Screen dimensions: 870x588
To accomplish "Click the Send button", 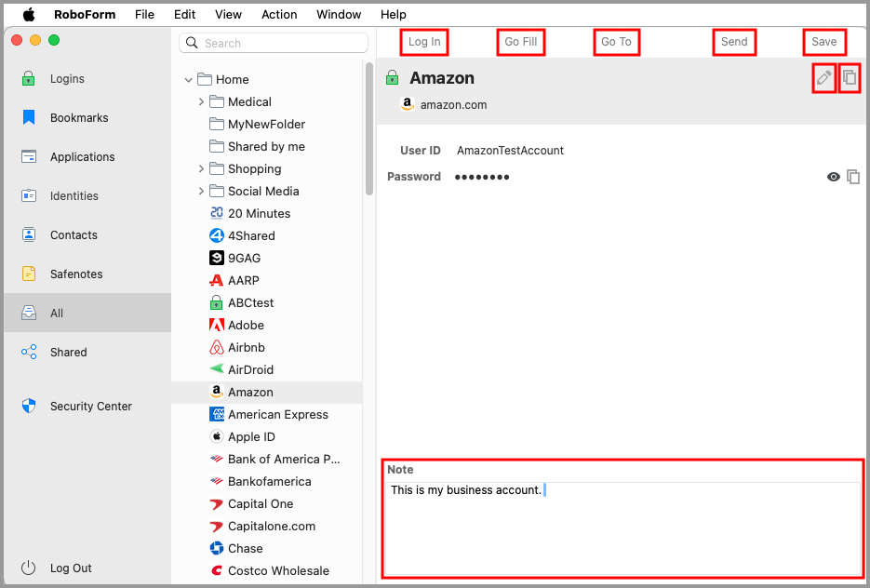I will 734,42.
